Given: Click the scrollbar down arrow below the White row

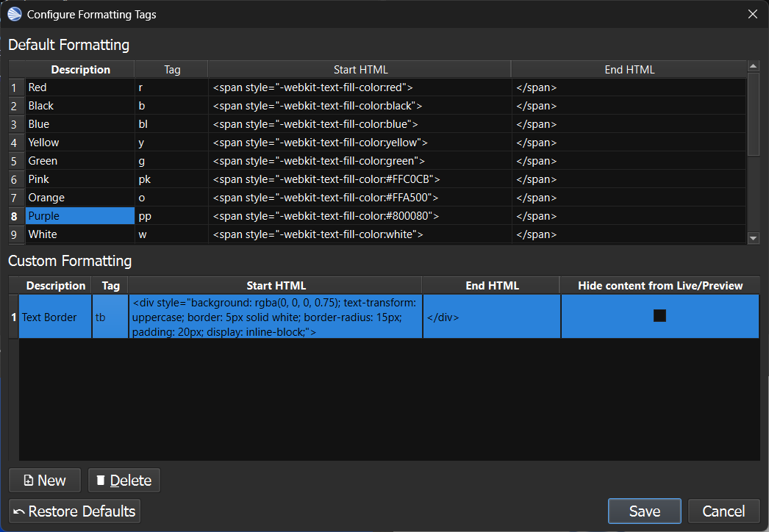Looking at the screenshot, I should click(x=754, y=239).
